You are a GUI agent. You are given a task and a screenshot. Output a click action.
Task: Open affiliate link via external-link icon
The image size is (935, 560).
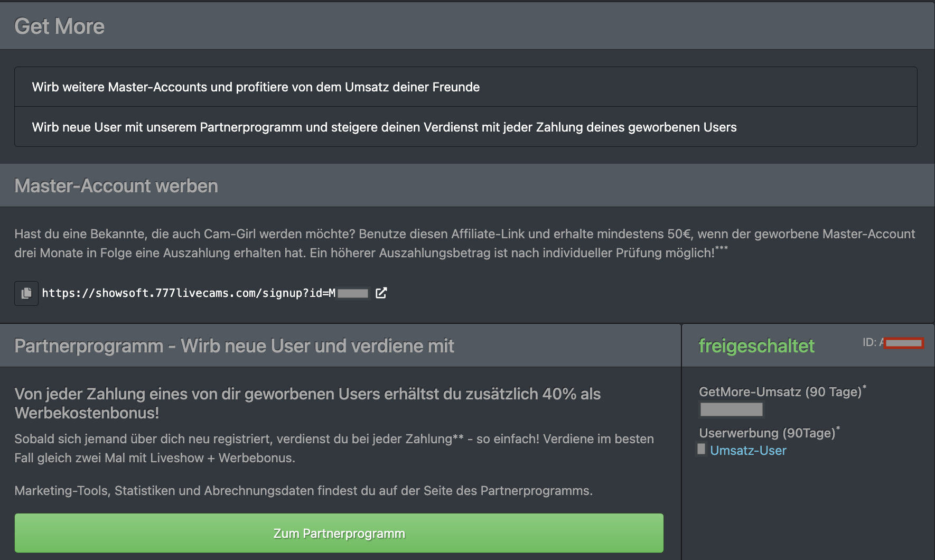pyautogui.click(x=381, y=293)
